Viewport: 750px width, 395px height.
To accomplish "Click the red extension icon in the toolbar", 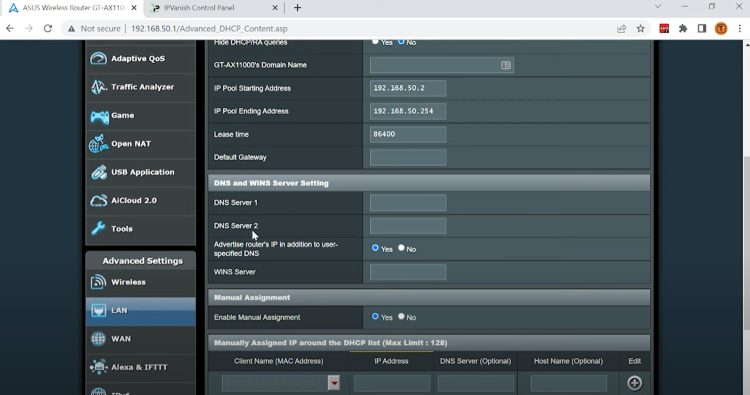I will (664, 29).
